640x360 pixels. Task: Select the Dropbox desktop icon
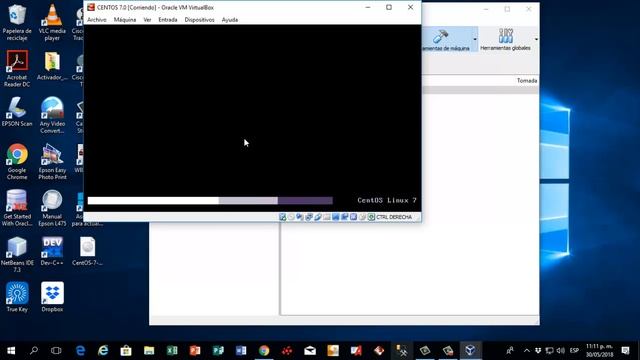[x=52, y=297]
